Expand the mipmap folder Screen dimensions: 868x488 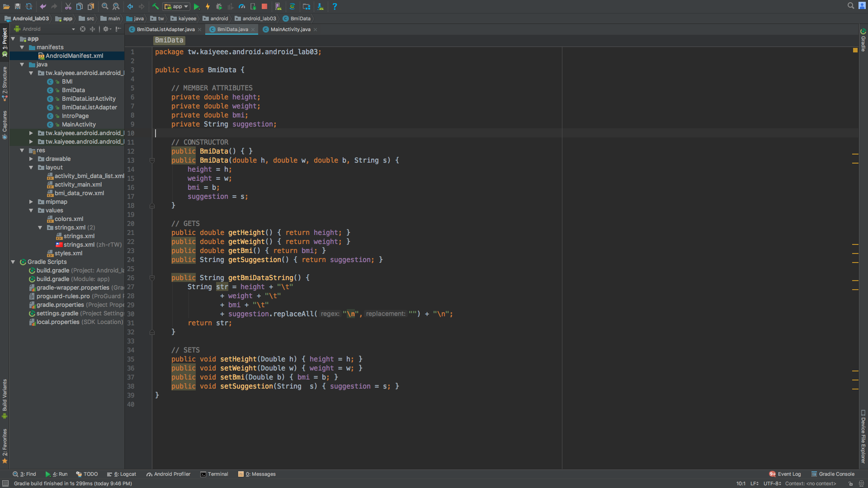[31, 202]
